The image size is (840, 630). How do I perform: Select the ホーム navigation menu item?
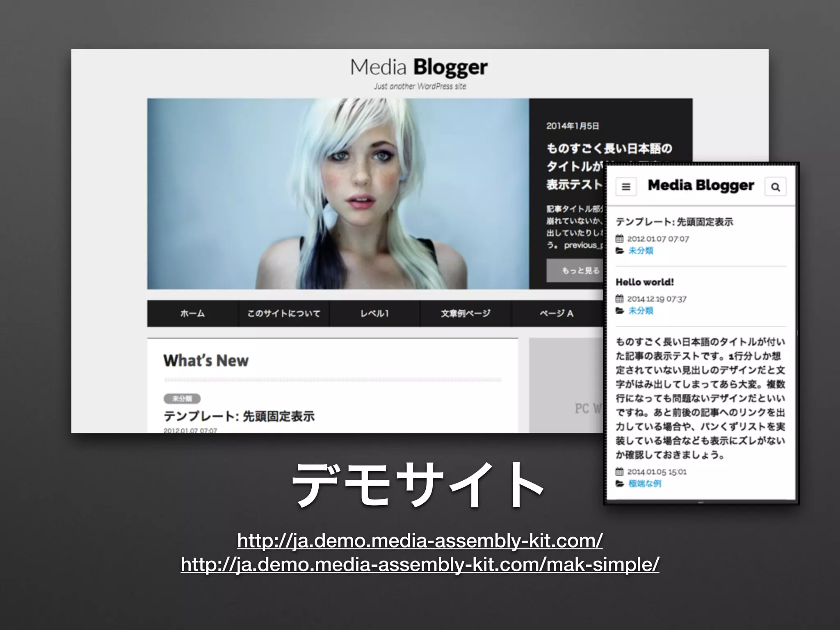pos(192,314)
